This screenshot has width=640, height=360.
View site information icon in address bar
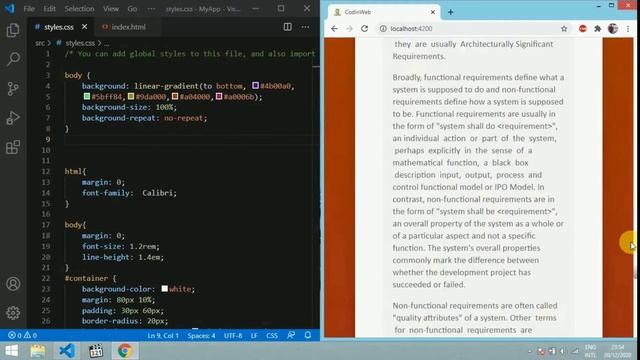coord(383,29)
